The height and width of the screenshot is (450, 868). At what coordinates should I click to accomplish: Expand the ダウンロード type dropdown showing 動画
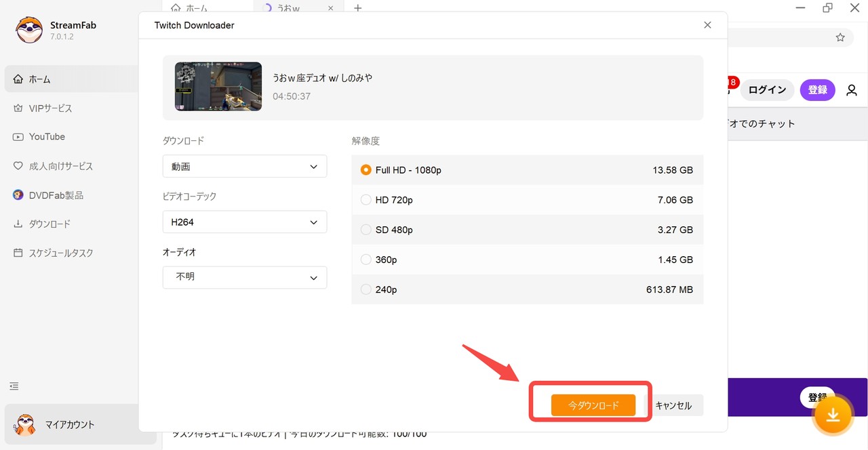(244, 167)
